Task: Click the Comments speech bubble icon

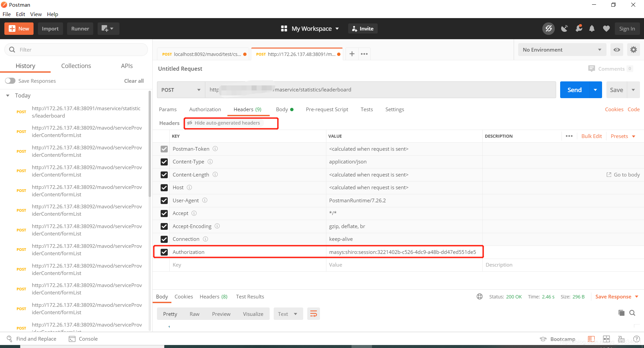Action: point(591,69)
